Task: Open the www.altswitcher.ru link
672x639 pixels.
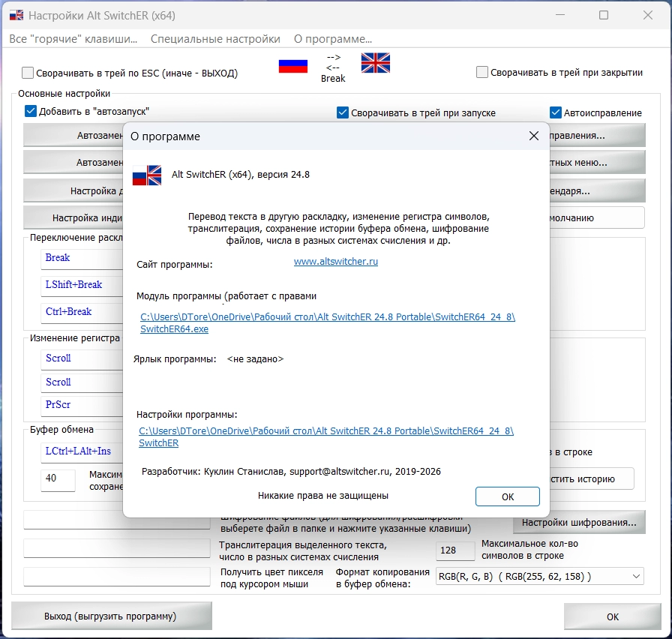Action: point(336,262)
